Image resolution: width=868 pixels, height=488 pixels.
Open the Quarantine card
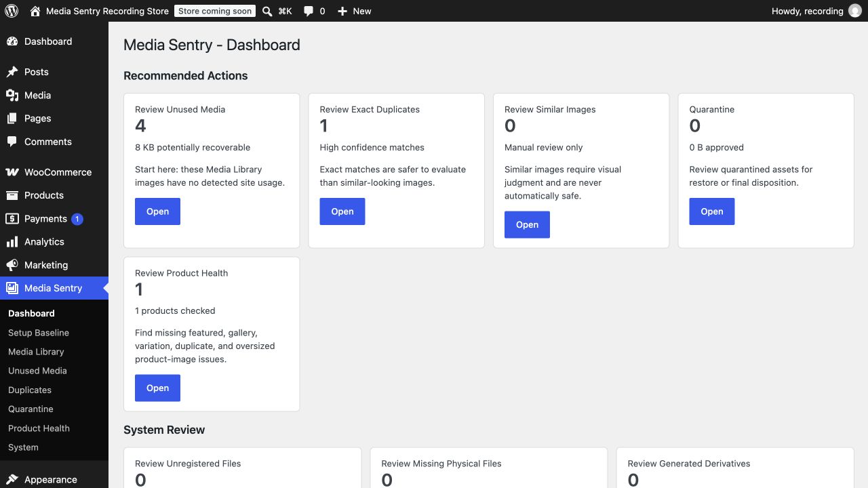click(x=712, y=211)
